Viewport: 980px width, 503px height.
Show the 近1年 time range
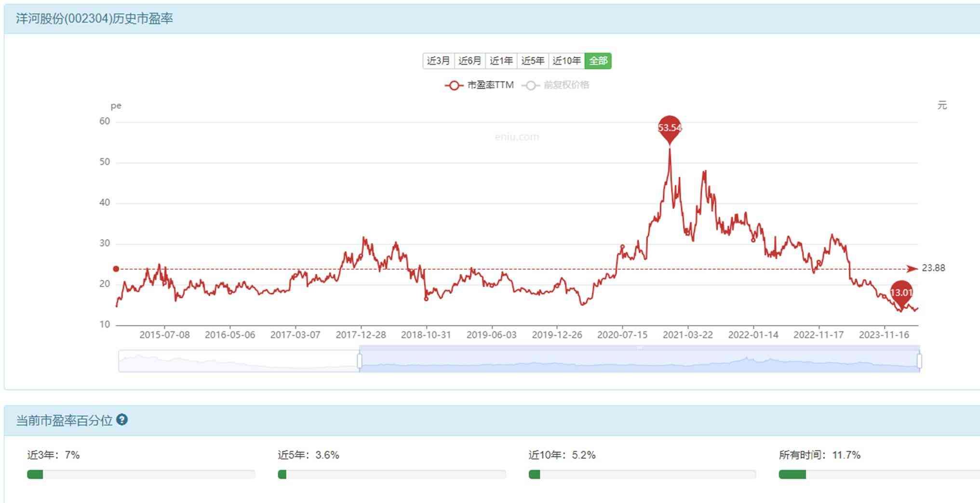(501, 61)
